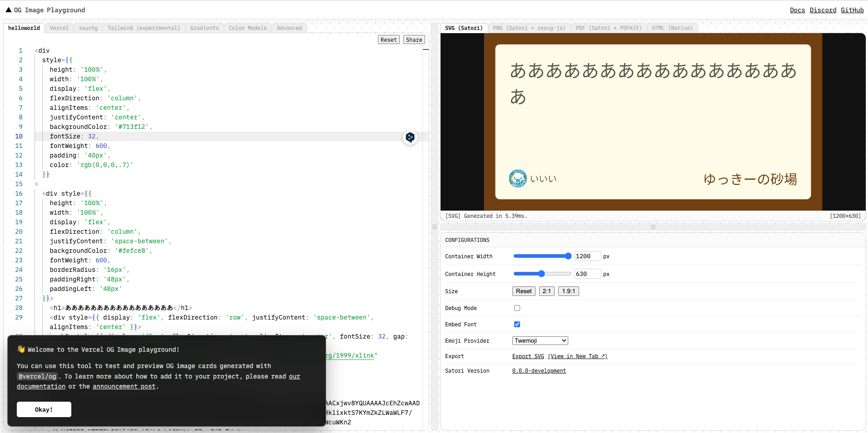Click the floating code assistant icon in editor
868x433 pixels.
point(410,137)
